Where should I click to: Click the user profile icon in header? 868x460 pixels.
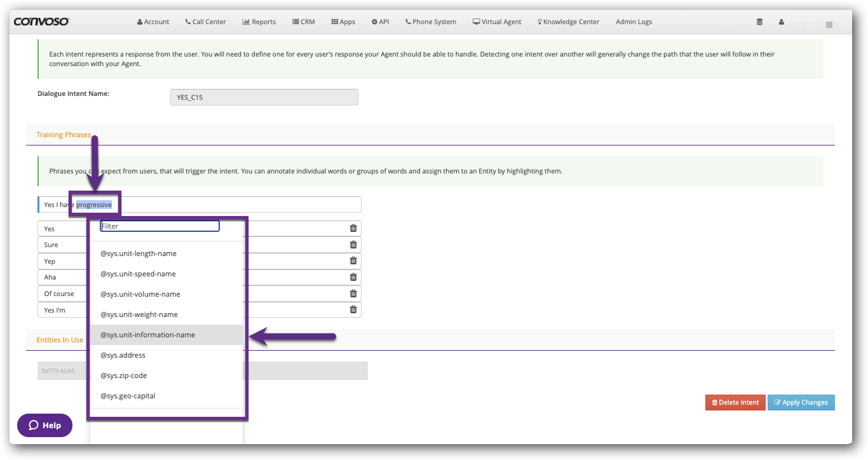pos(781,22)
